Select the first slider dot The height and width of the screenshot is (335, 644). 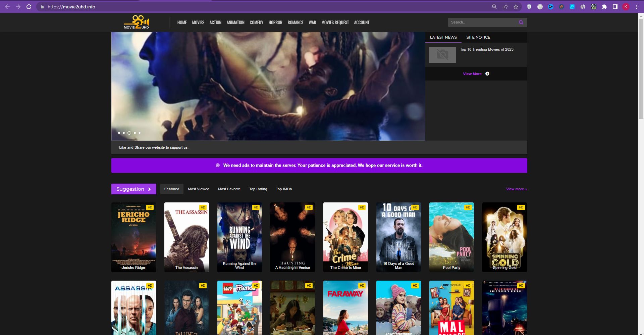coord(119,133)
